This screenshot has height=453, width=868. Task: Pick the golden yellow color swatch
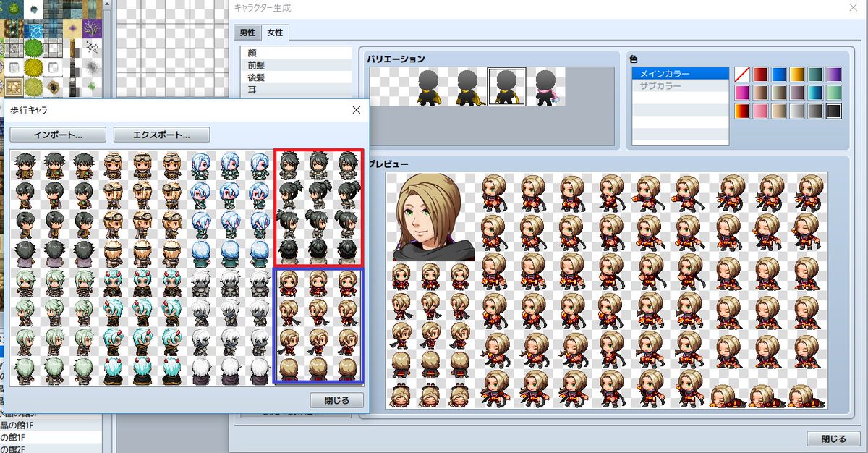click(x=797, y=74)
